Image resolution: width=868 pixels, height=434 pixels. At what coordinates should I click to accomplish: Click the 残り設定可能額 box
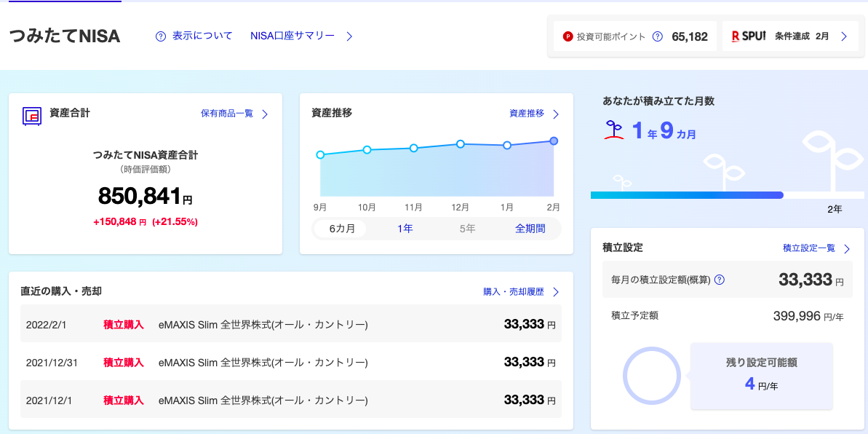(761, 376)
